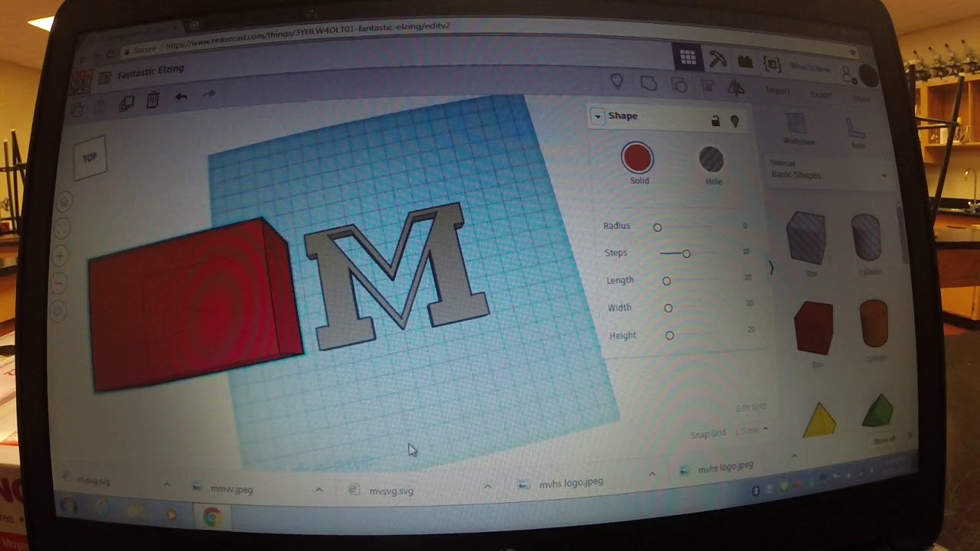Click the Radius slider handle
Image resolution: width=980 pixels, height=551 pixels.
pyautogui.click(x=657, y=227)
